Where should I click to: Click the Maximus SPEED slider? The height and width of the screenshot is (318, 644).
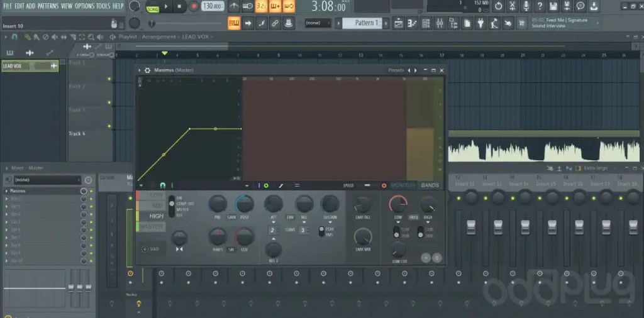pos(367,185)
